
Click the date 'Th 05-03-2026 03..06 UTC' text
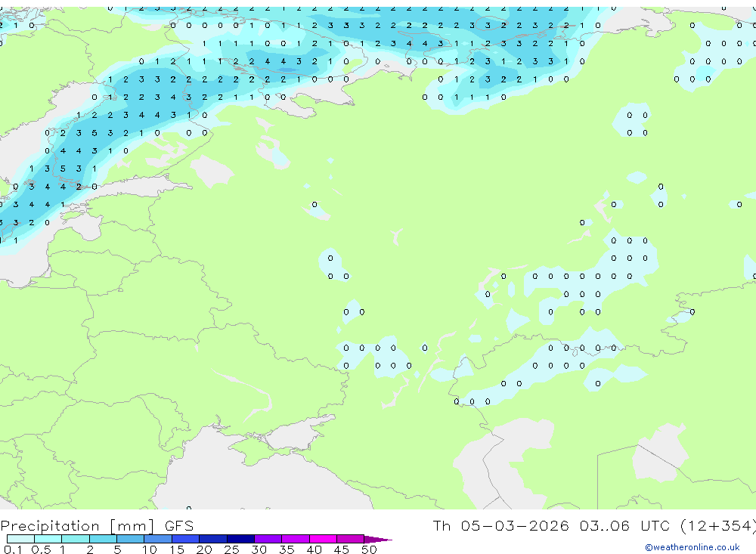(x=553, y=525)
